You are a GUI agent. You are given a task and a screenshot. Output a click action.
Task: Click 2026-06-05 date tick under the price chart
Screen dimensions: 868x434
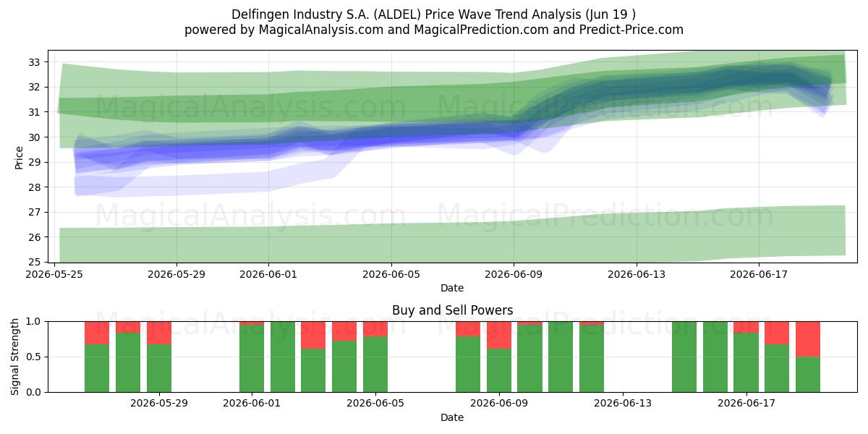click(x=391, y=274)
